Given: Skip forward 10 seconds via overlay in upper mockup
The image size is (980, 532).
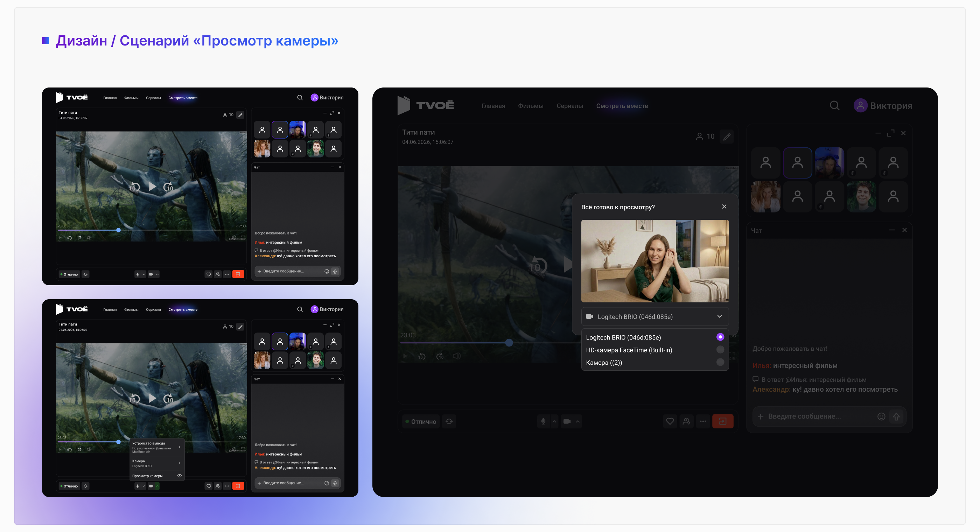Looking at the screenshot, I should (169, 187).
